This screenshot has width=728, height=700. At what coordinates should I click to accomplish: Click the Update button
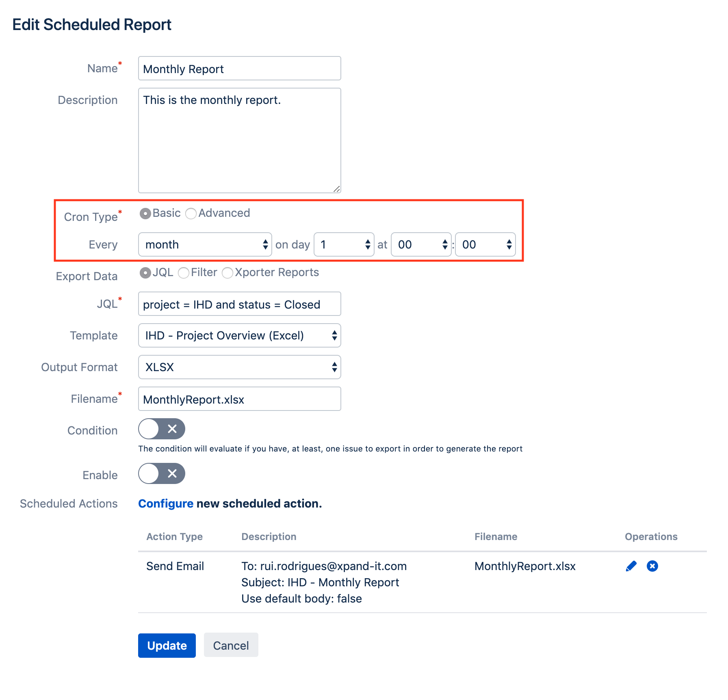(x=167, y=646)
